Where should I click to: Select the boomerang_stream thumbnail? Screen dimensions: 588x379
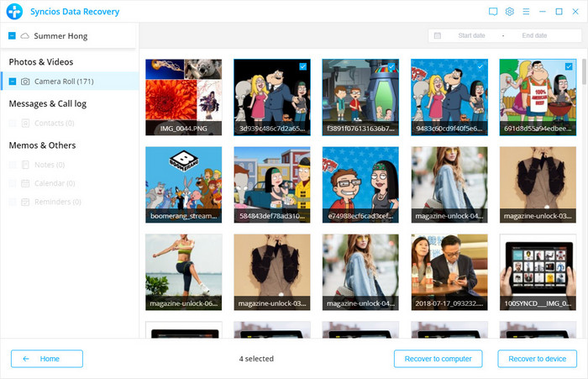[184, 185]
